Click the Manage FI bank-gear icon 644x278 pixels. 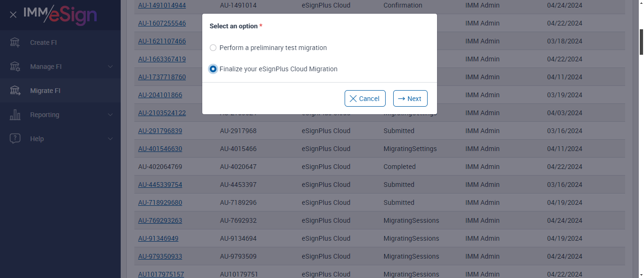coord(15,67)
